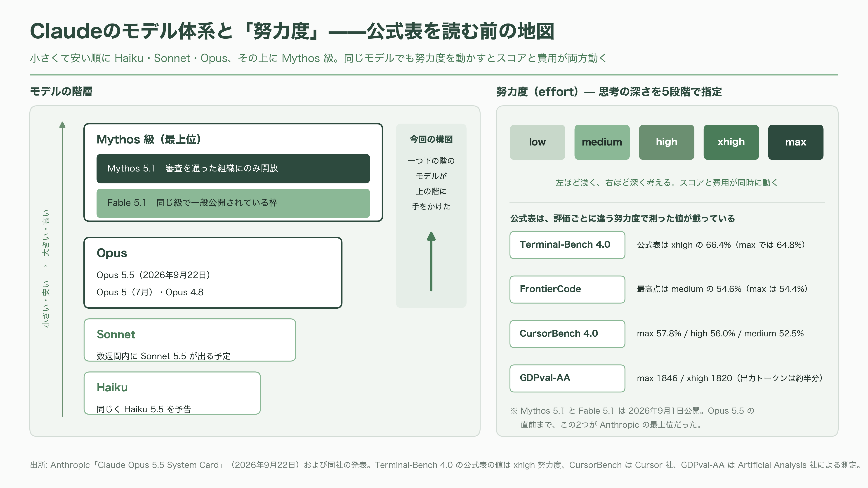Click '同じく Haiku 5.5 を予告' text

coord(144,409)
